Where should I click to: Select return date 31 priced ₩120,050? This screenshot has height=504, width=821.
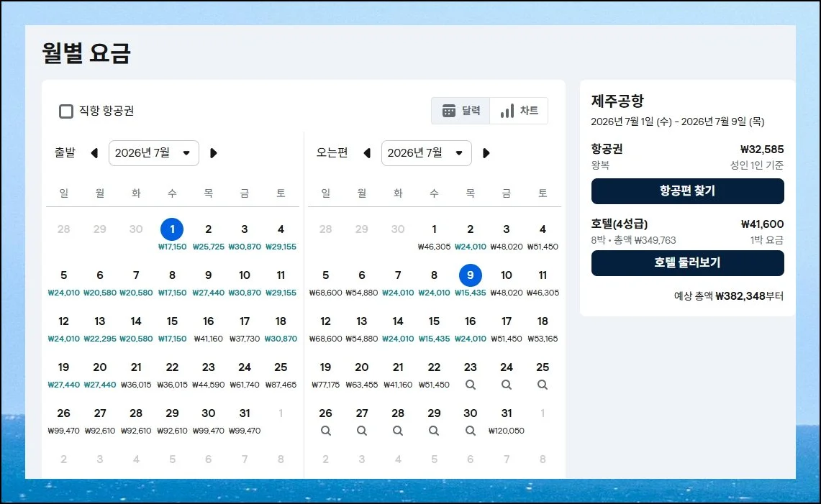(x=507, y=419)
